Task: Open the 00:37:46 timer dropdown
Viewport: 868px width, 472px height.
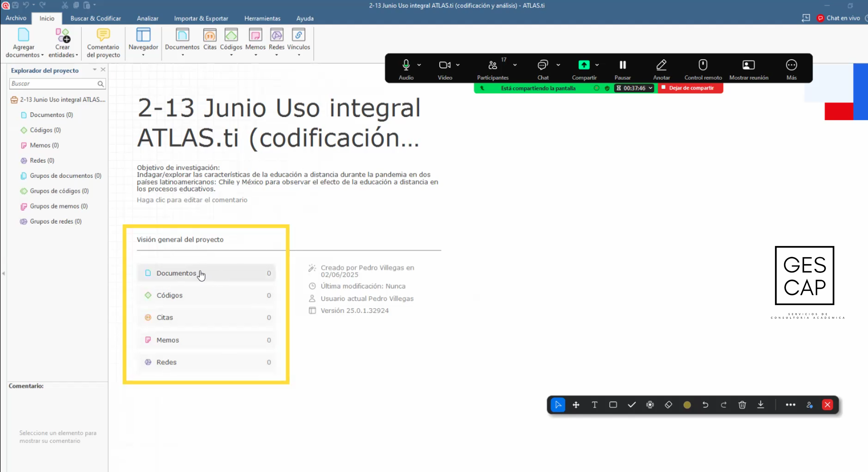Action: click(650, 88)
